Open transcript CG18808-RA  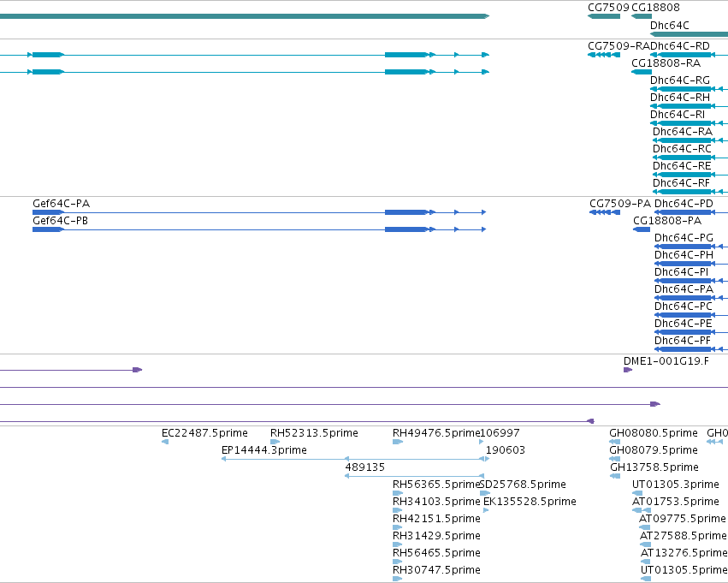666,63
